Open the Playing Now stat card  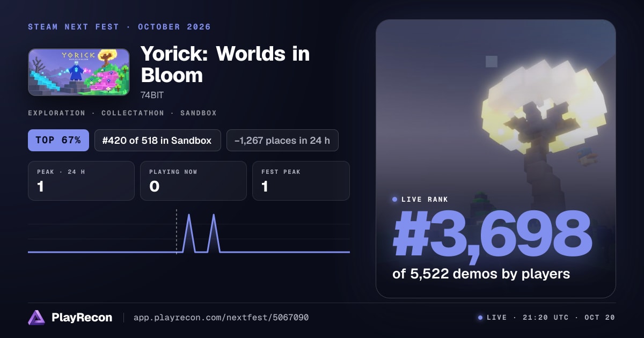[193, 181]
